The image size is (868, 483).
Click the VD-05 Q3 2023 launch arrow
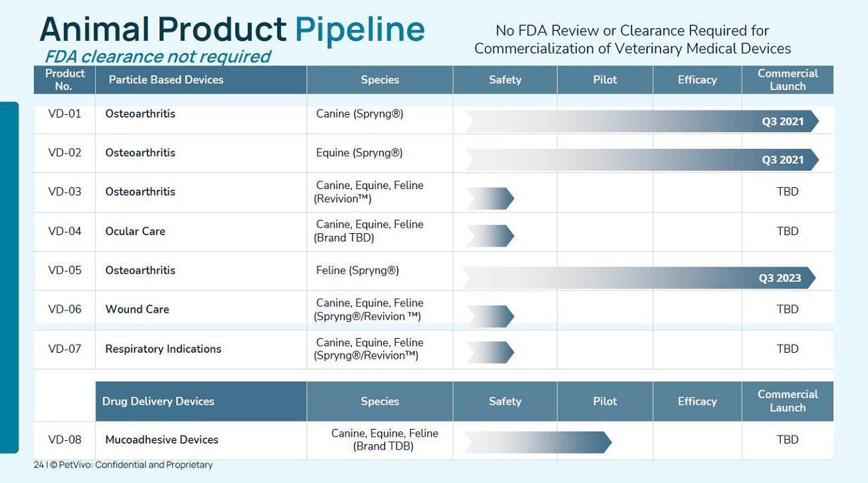(x=639, y=278)
